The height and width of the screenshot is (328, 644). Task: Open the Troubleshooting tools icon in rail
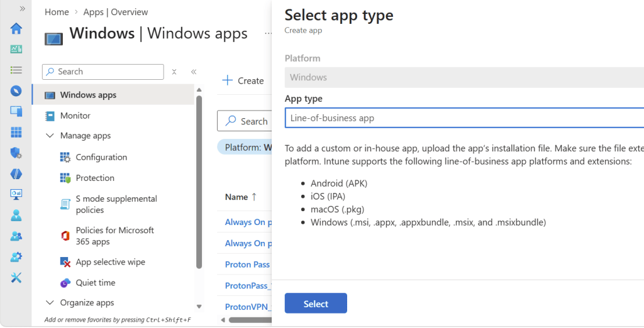[x=16, y=278]
